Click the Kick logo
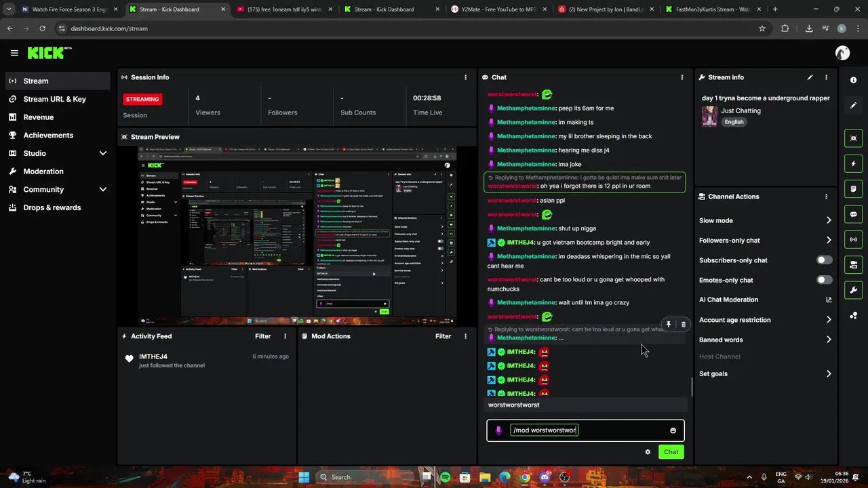Image resolution: width=868 pixels, height=488 pixels. point(50,53)
